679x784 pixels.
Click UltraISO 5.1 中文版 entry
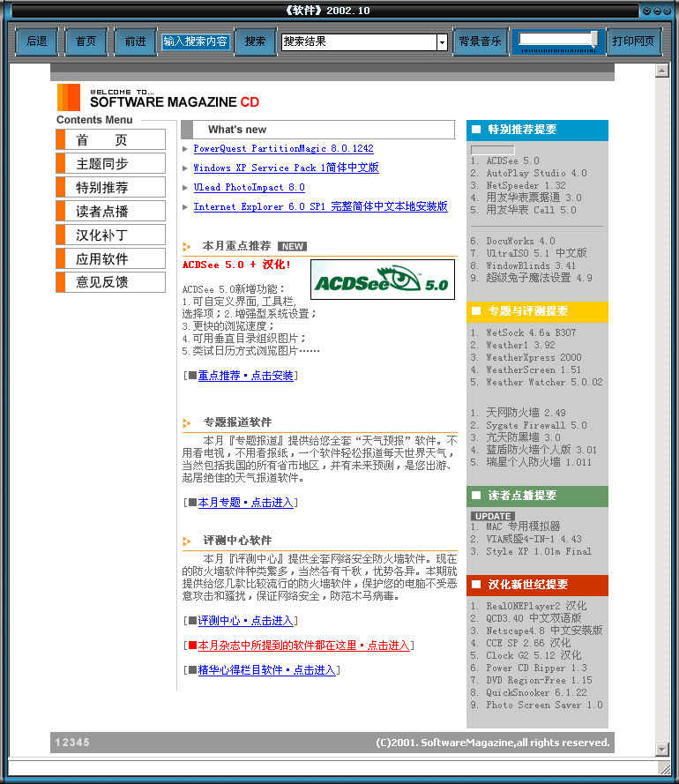536,253
